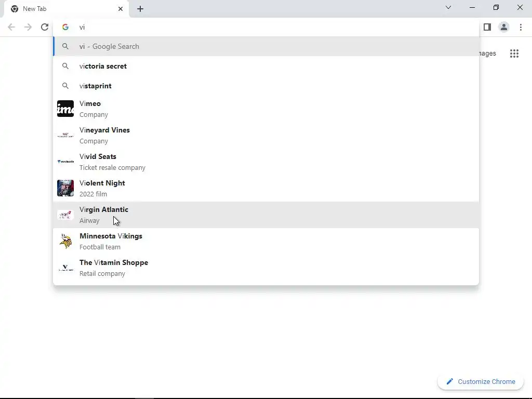Viewport: 532px width, 399px height.
Task: Click the address bar text field
Action: pos(266,27)
